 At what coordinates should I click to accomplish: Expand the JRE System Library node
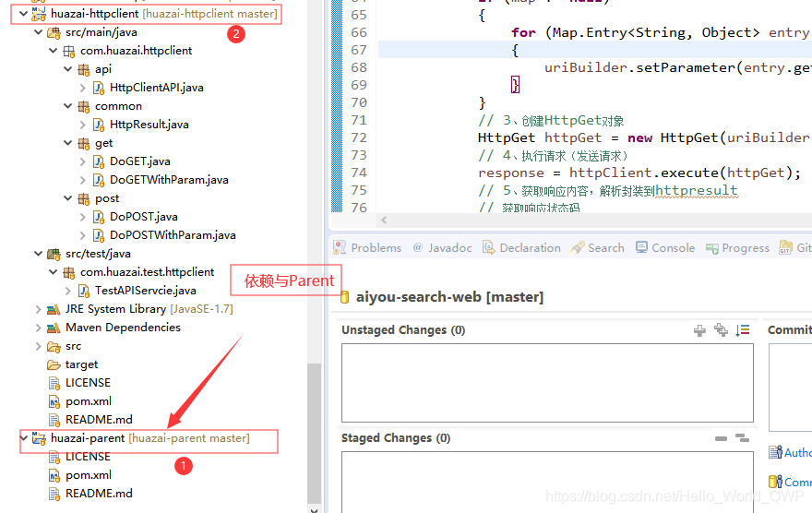click(x=39, y=309)
